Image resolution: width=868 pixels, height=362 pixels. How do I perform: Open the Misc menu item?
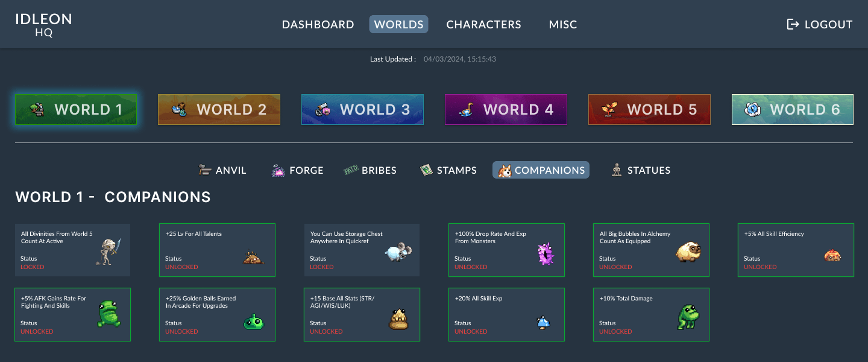point(562,24)
